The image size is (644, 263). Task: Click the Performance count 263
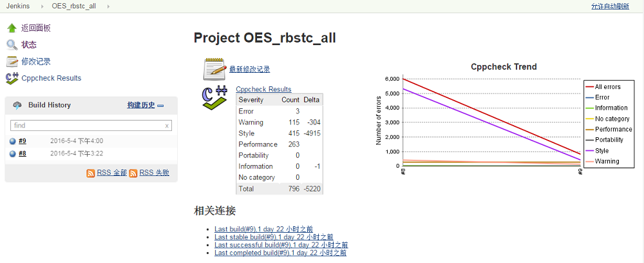(x=294, y=144)
